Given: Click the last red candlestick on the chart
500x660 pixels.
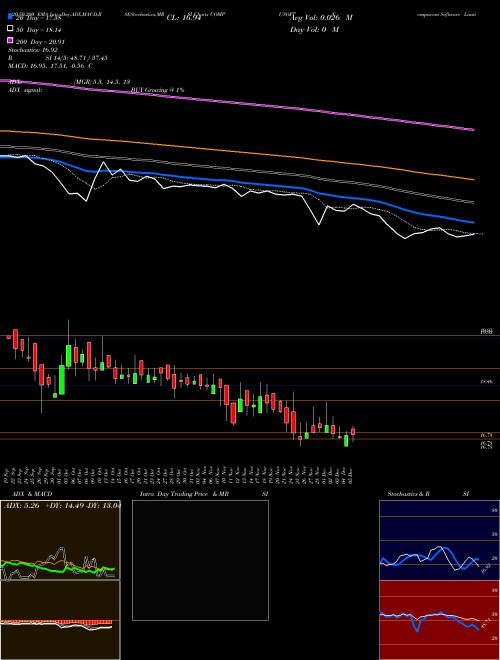Looking at the screenshot, I should click(353, 431).
